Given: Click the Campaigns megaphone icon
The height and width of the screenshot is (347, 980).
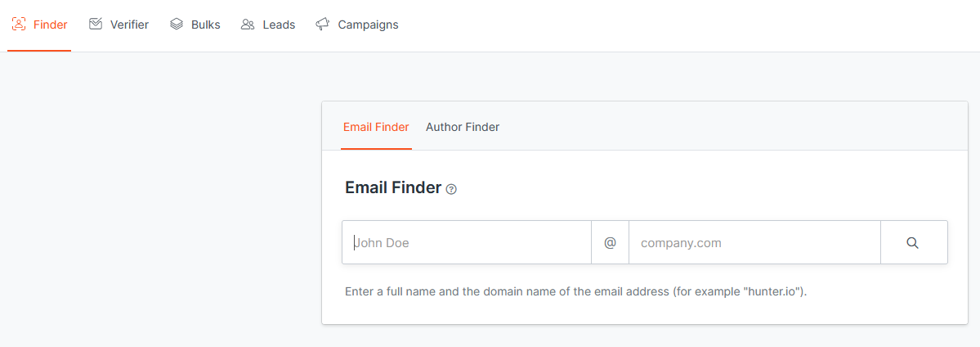Looking at the screenshot, I should coord(323,24).
